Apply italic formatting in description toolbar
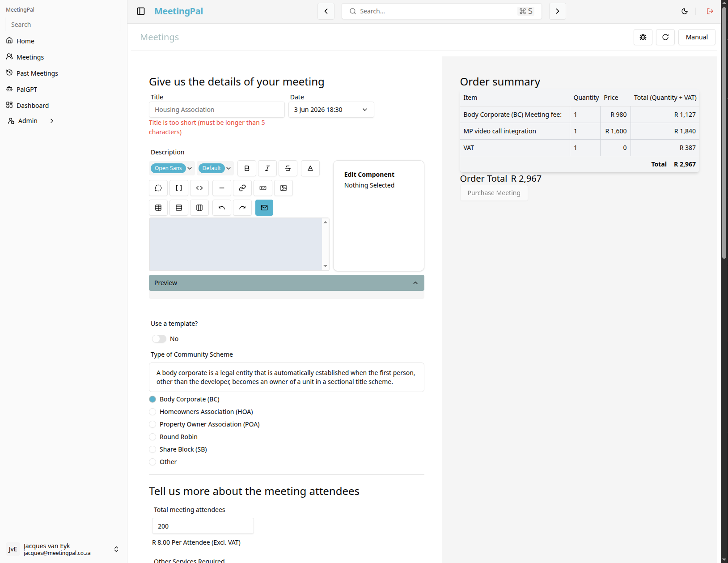Viewport: 728px width, 563px height. point(267,168)
